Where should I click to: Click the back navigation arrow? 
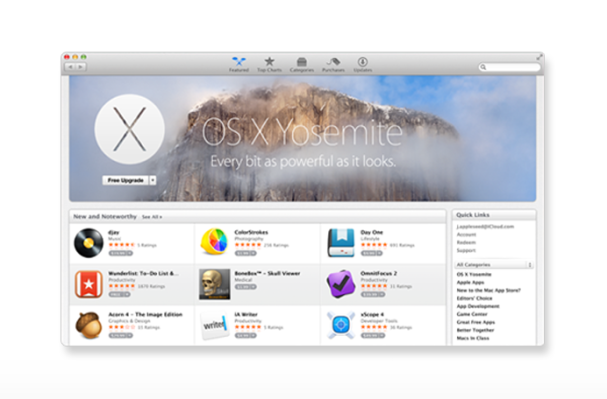coord(70,67)
